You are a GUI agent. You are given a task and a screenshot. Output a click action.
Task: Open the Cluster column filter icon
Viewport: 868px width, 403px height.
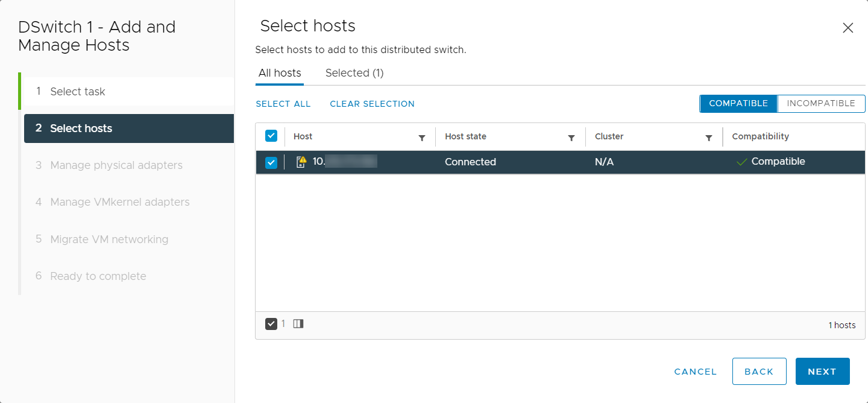pos(709,138)
